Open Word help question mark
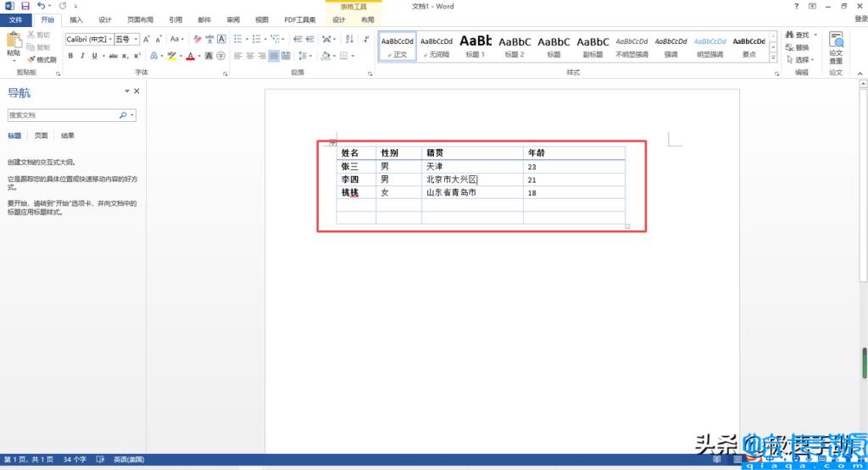This screenshot has height=470, width=868. click(796, 6)
